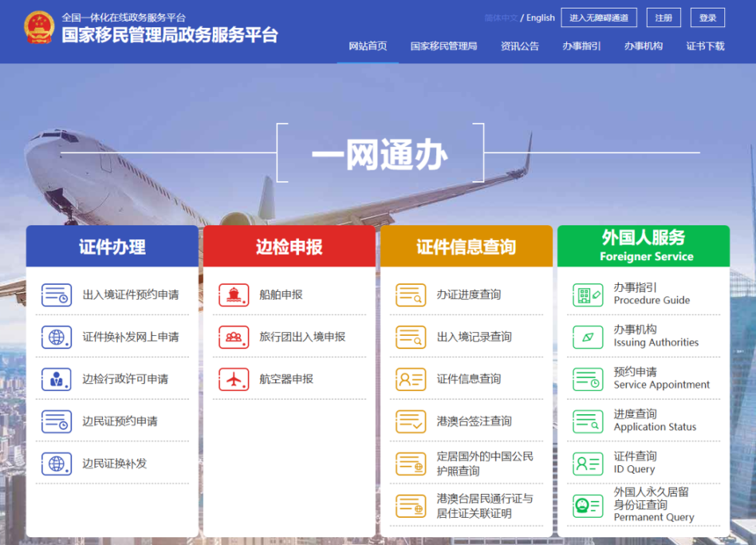The width and height of the screenshot is (756, 545).
Task: Open 预约申请 Service Appointment link
Action: [661, 379]
